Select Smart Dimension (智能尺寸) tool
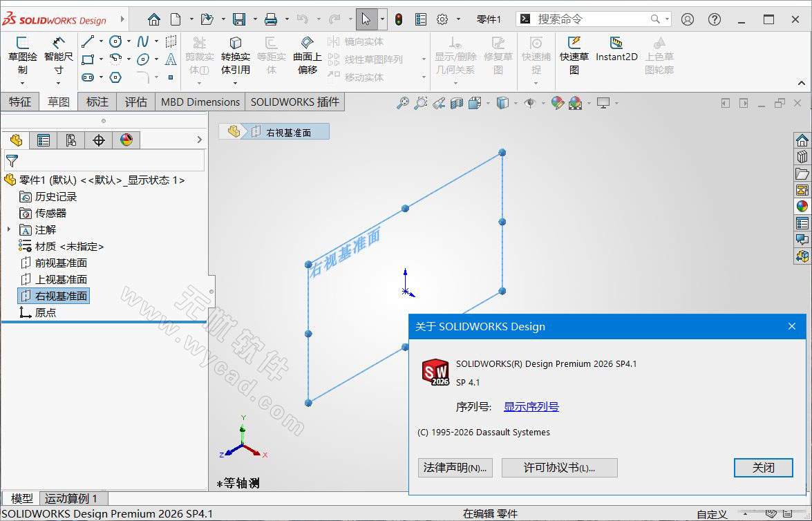Viewport: 812px width, 521px height. [x=59, y=56]
